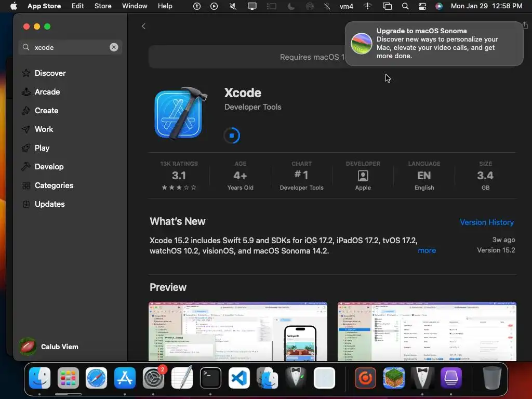Open Control Center in menu bar
The height and width of the screenshot is (399, 532).
click(422, 6)
